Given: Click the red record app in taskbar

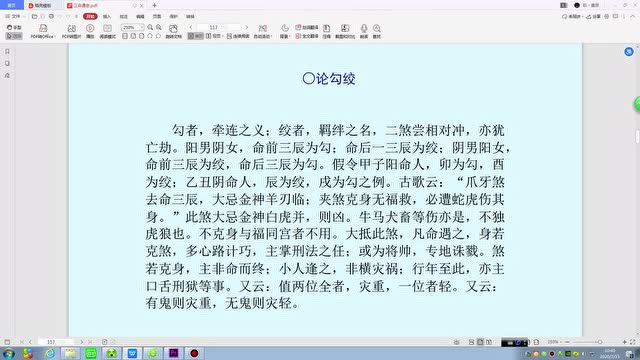Looking at the screenshot, I should (x=194, y=353).
